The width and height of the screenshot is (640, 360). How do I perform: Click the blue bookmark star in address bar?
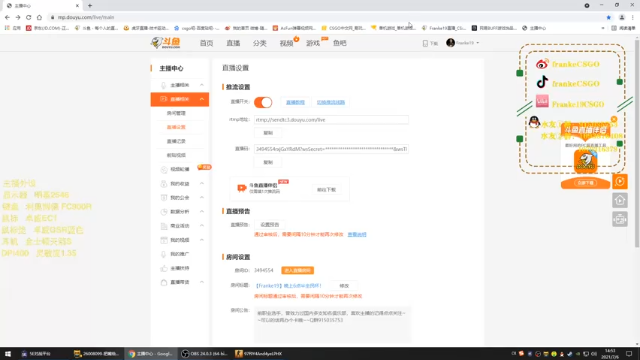pos(609,17)
